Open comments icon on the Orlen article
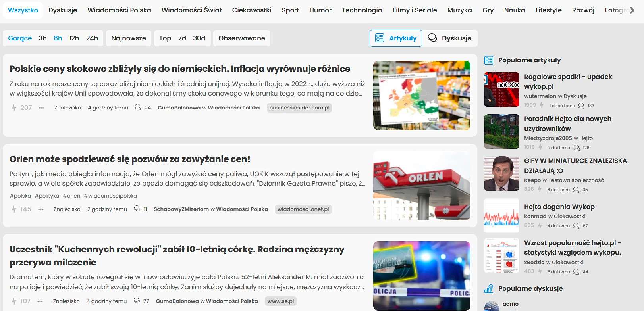 coord(137,209)
